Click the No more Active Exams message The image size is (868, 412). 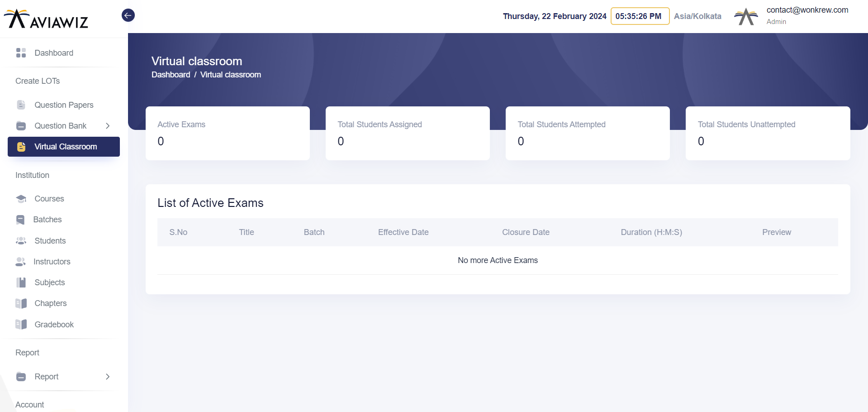[498, 260]
